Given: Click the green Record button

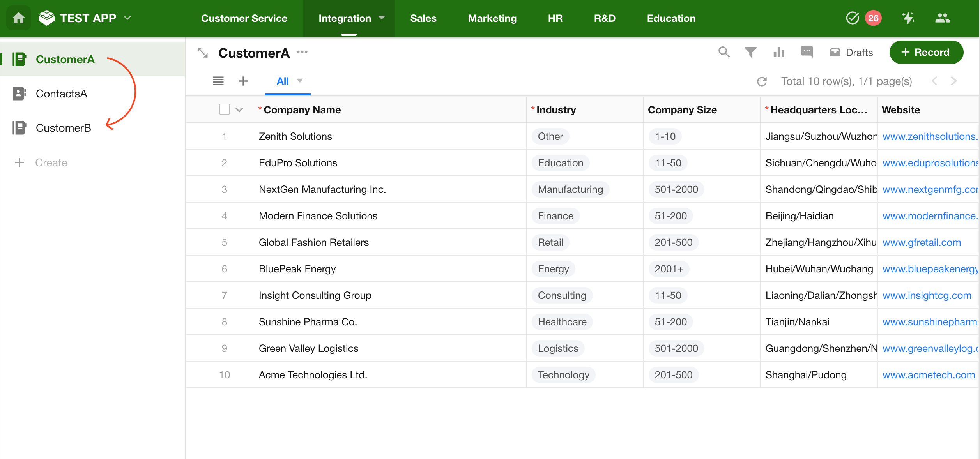Looking at the screenshot, I should 926,52.
